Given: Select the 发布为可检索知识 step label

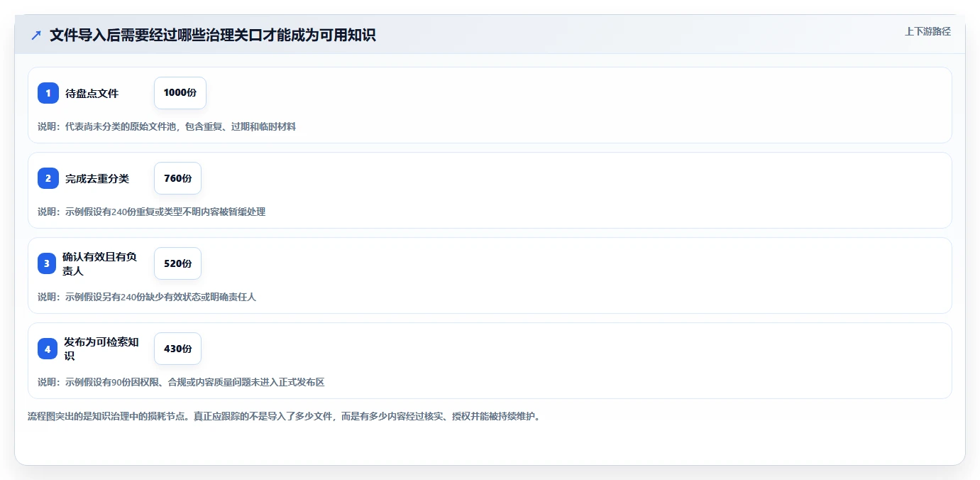Looking at the screenshot, I should (x=101, y=349).
